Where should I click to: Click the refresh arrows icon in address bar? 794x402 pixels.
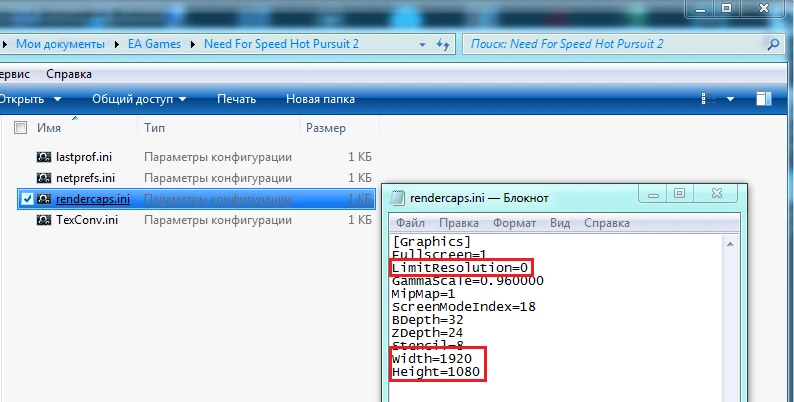click(x=443, y=45)
